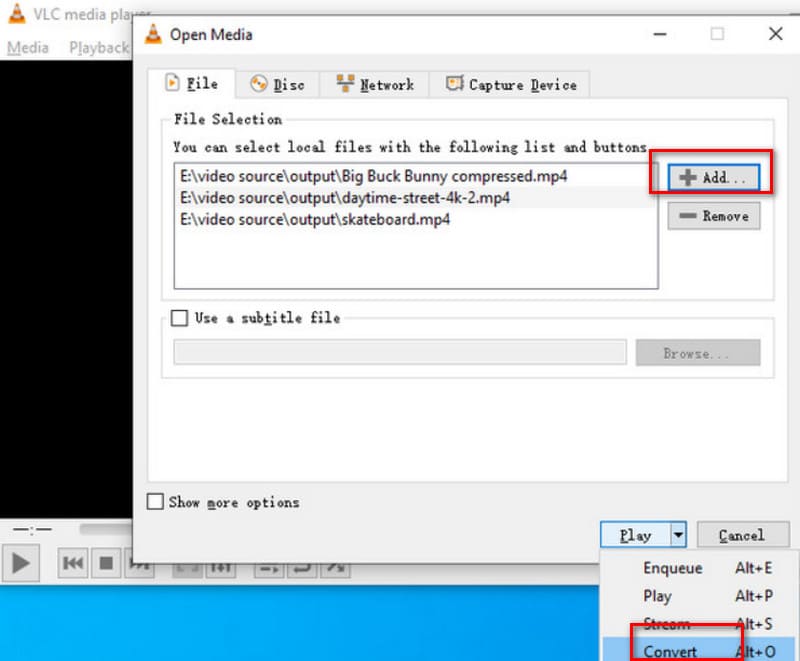Viewport: 800px width, 661px height.
Task: Click the disabled Browse... button
Action: 697,353
